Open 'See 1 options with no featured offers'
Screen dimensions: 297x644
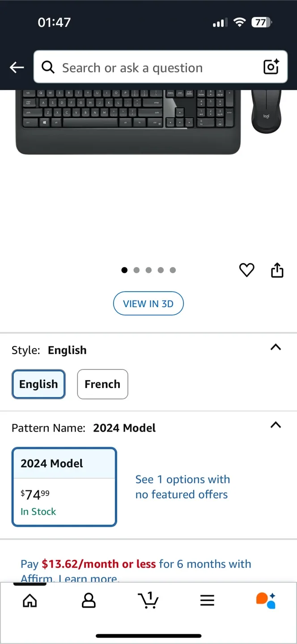click(182, 487)
